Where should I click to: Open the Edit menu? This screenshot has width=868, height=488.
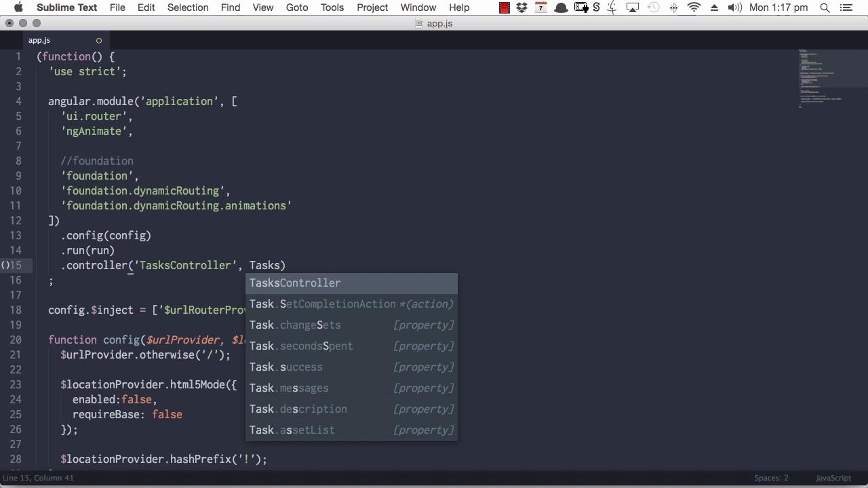146,7
